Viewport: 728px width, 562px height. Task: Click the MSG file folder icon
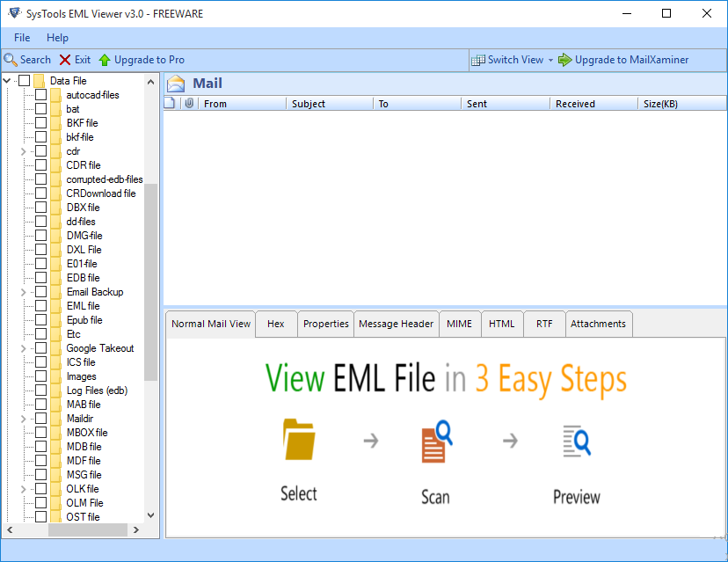(x=55, y=475)
